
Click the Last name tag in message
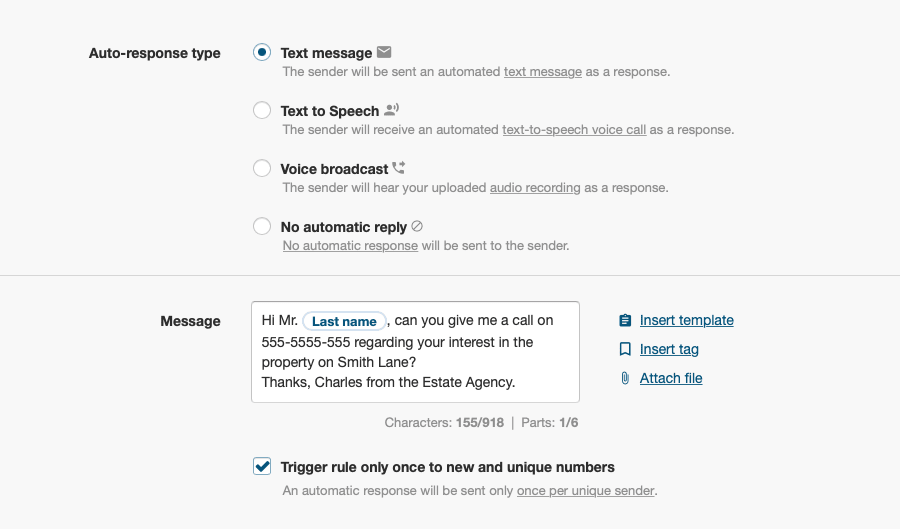(x=344, y=322)
